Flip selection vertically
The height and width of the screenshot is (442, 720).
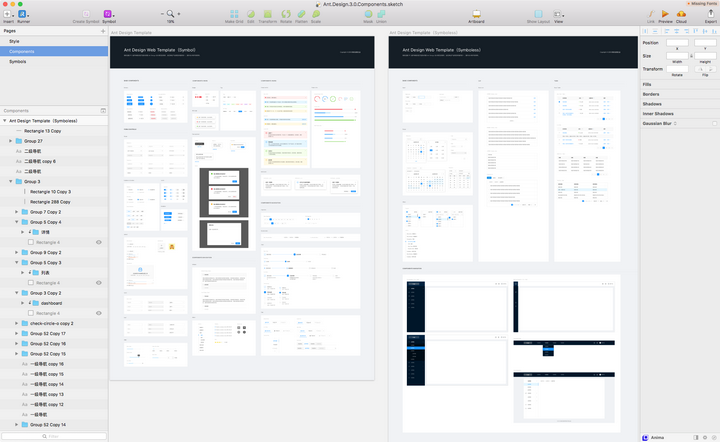711,69
